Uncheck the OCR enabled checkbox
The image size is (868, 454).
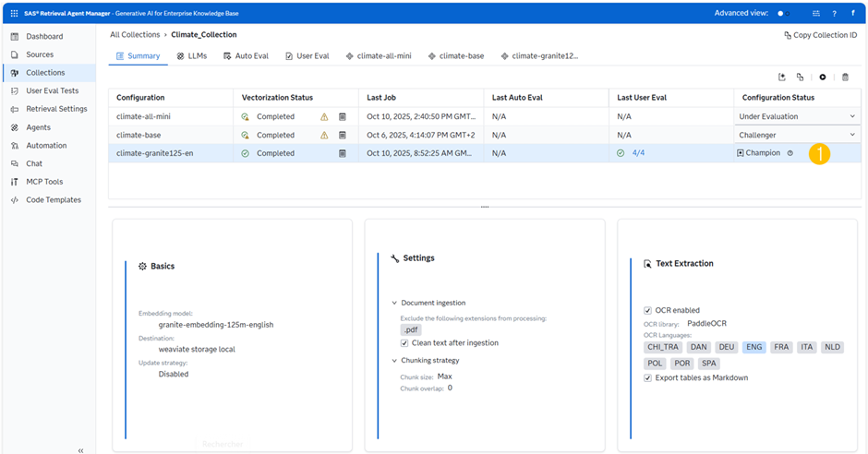coord(647,310)
